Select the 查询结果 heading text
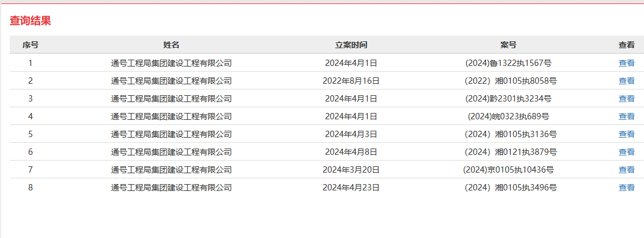This screenshot has width=644, height=238. [30, 21]
